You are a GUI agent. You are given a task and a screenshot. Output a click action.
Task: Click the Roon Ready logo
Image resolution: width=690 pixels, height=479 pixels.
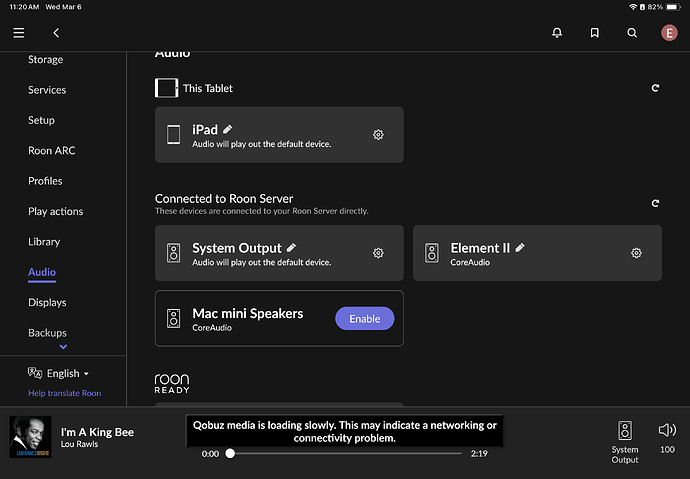tap(172, 383)
